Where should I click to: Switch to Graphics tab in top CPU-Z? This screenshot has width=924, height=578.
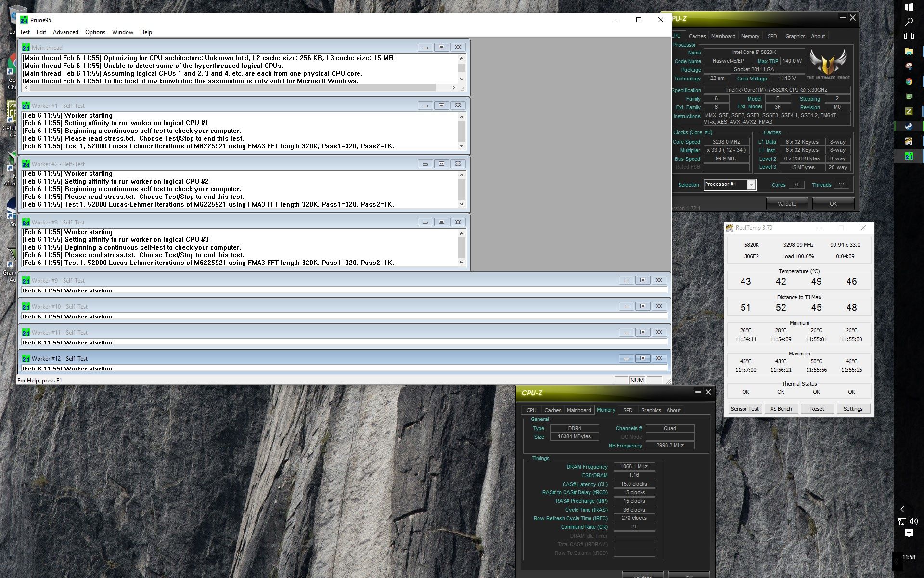pyautogui.click(x=795, y=36)
